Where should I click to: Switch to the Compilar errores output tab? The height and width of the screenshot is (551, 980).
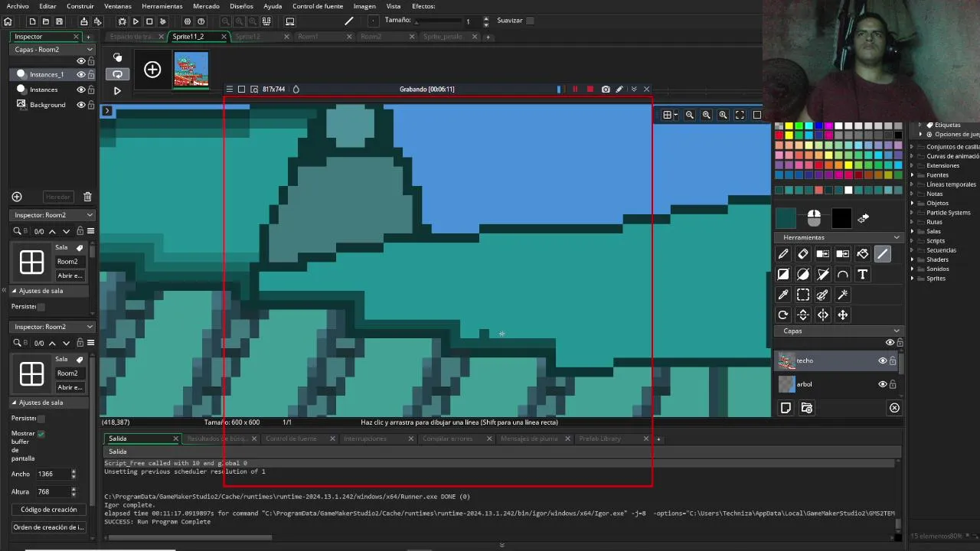(x=448, y=439)
